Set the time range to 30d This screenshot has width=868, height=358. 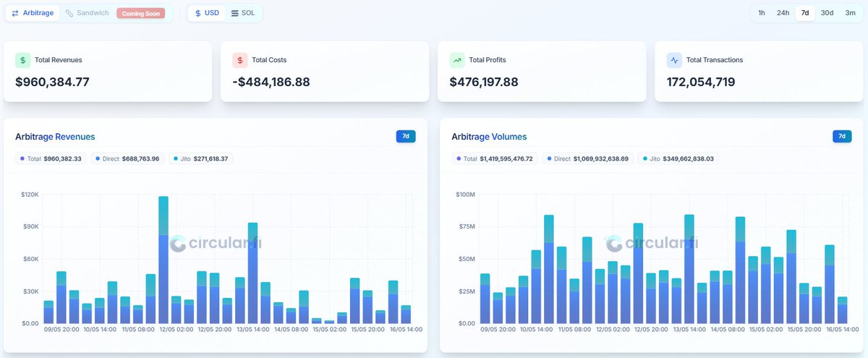click(x=827, y=13)
